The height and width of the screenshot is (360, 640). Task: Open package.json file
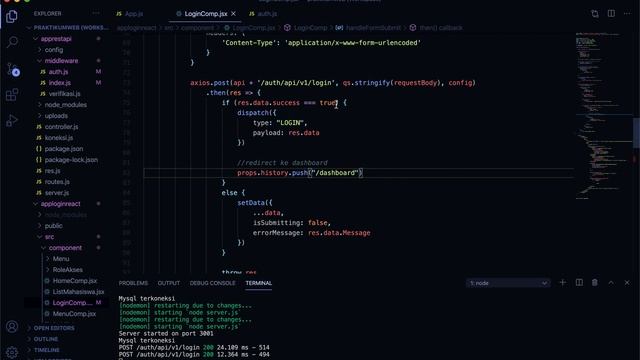pyautogui.click(x=64, y=149)
